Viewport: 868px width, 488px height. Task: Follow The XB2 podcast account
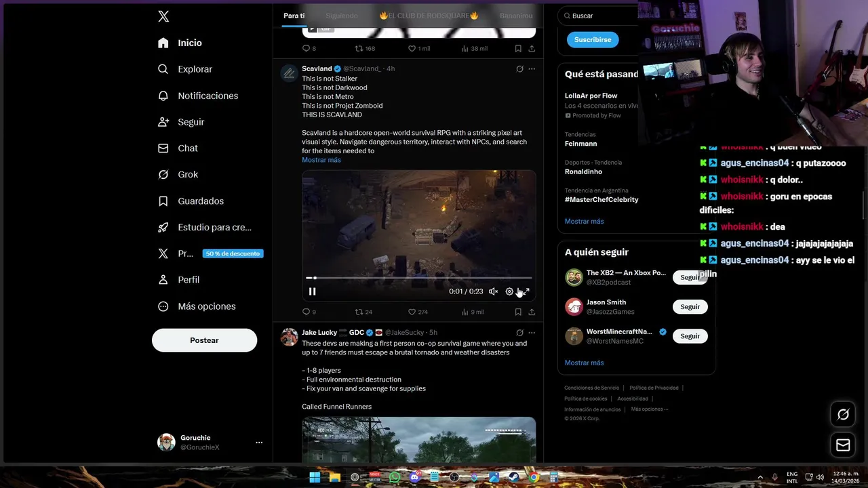tap(690, 277)
